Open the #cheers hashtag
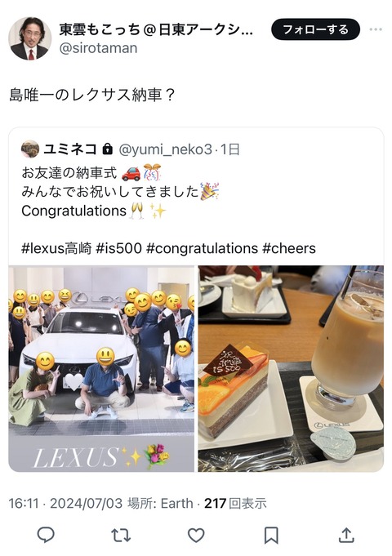The width and height of the screenshot is (392, 556). 289,248
